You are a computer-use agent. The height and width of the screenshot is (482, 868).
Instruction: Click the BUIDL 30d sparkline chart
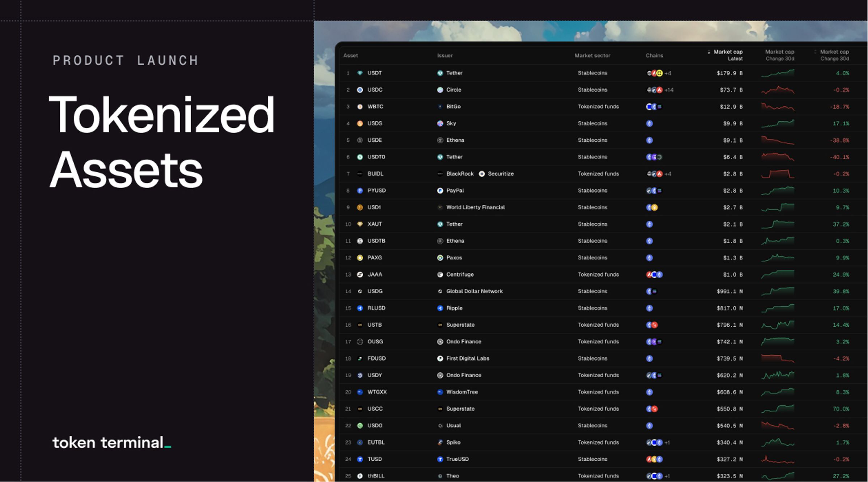[778, 174]
